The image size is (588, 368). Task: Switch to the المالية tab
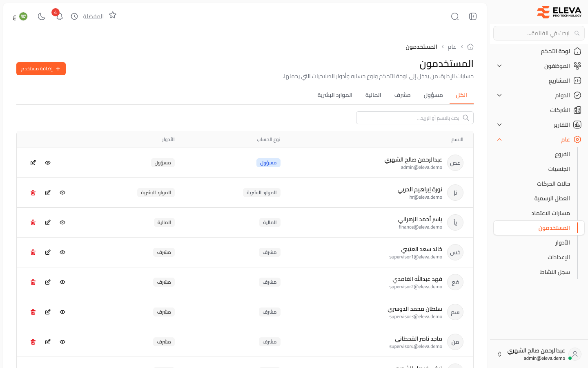(x=373, y=95)
